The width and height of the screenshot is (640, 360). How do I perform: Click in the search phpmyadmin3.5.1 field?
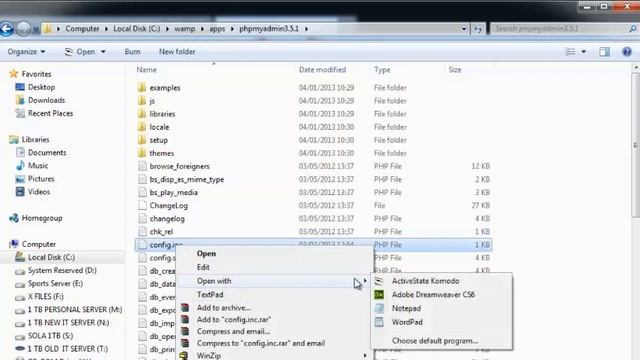(558, 29)
